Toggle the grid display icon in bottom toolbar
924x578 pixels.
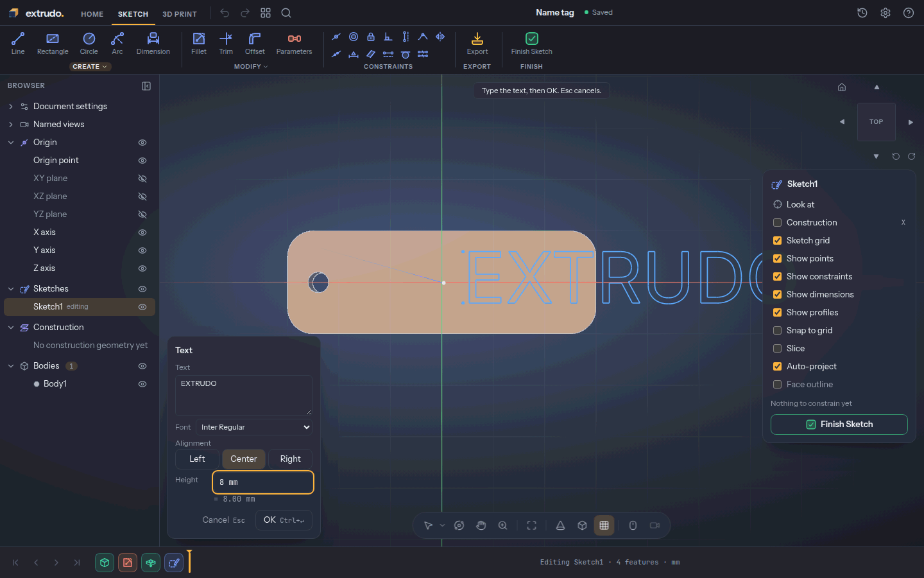[x=604, y=525]
